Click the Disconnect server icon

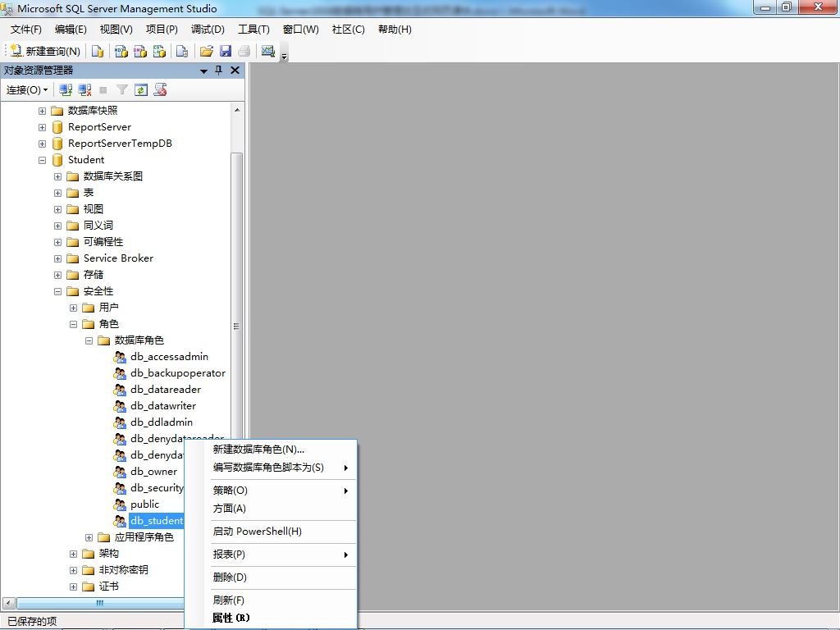[84, 90]
